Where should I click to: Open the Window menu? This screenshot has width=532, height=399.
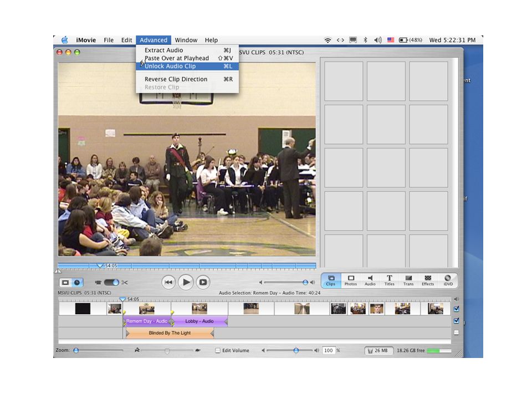186,40
